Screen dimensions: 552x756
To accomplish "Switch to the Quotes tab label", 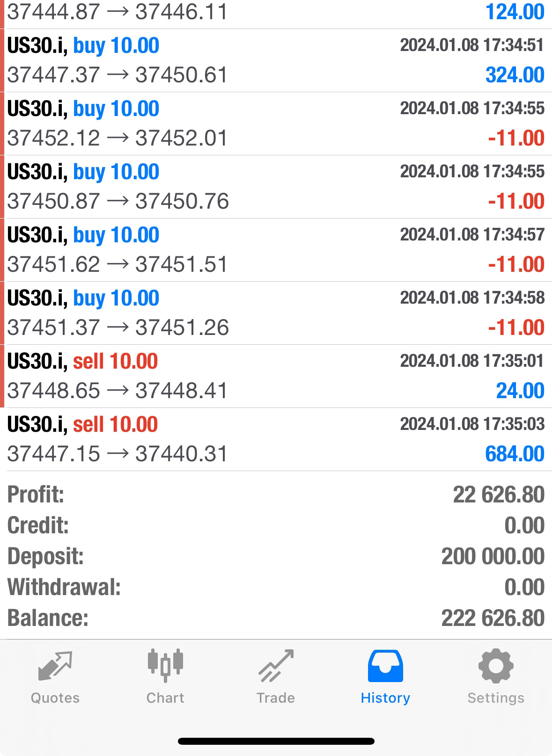I will [x=55, y=698].
